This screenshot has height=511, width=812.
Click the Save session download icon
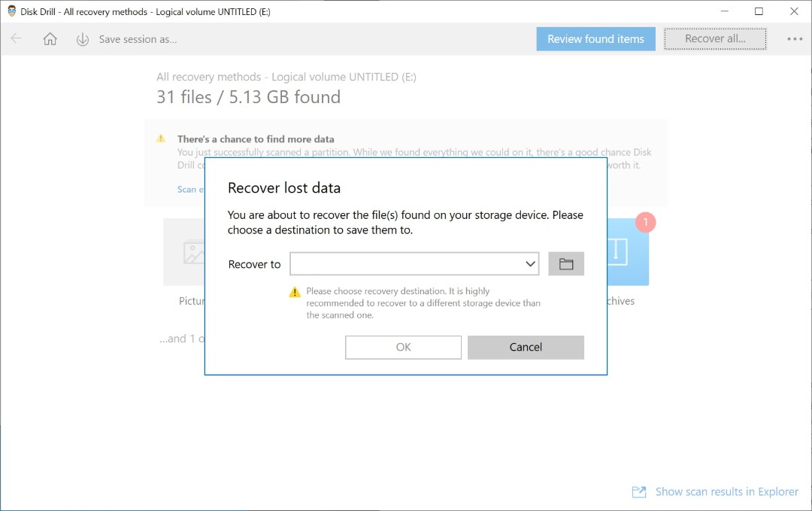click(83, 39)
